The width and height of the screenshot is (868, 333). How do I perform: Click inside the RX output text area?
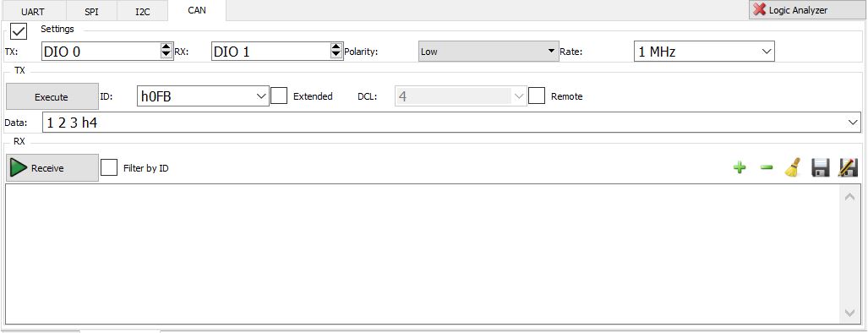423,254
